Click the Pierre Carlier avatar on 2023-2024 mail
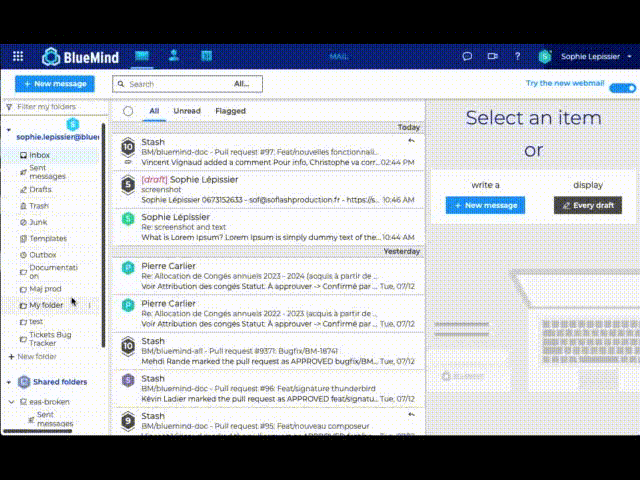The height and width of the screenshot is (480, 640). [128, 268]
